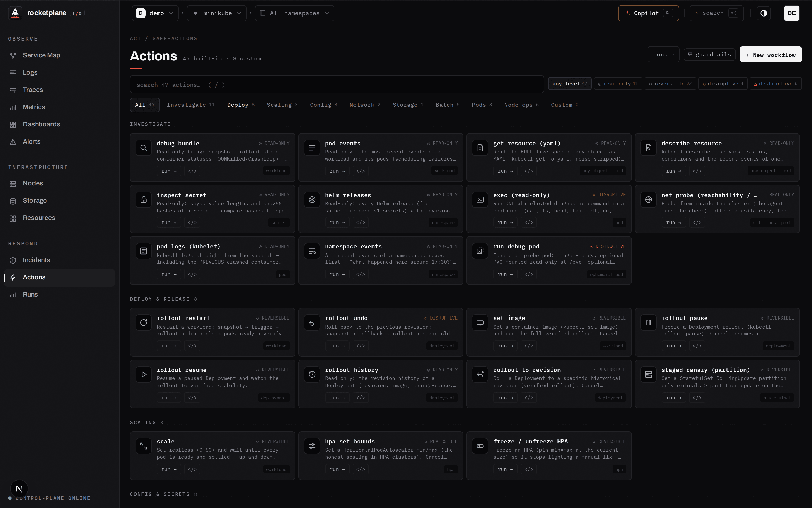Click the inspect secret lock icon
Screen dimensions: 812x508
[x=144, y=200]
